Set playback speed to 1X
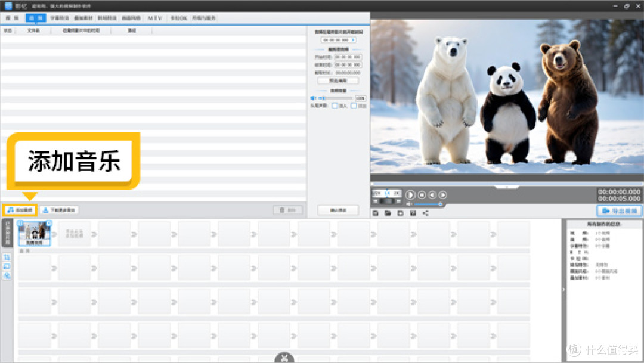 coord(388,193)
